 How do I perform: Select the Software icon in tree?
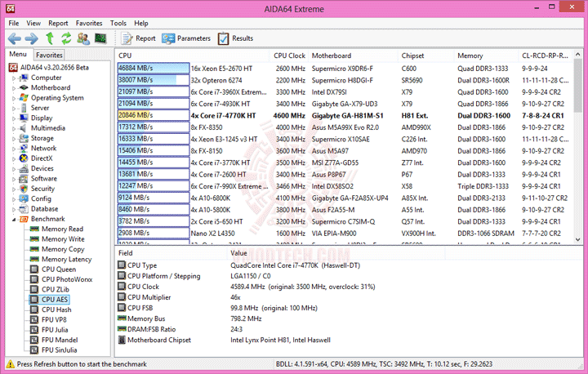(x=24, y=179)
